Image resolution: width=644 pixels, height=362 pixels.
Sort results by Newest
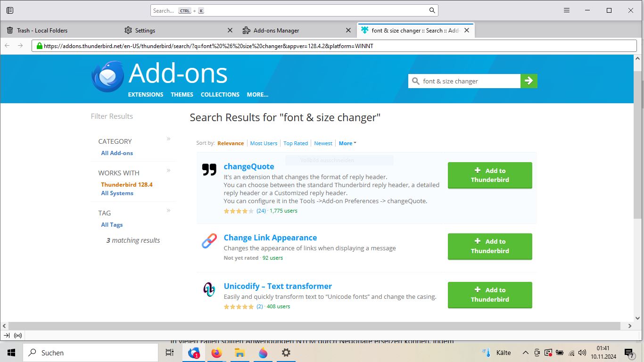tap(323, 143)
